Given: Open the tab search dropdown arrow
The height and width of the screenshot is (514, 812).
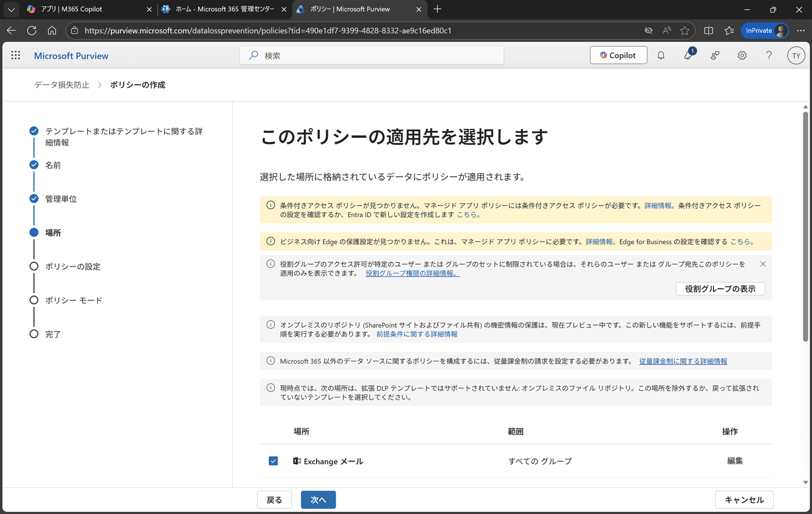Looking at the screenshot, I should coord(11,9).
